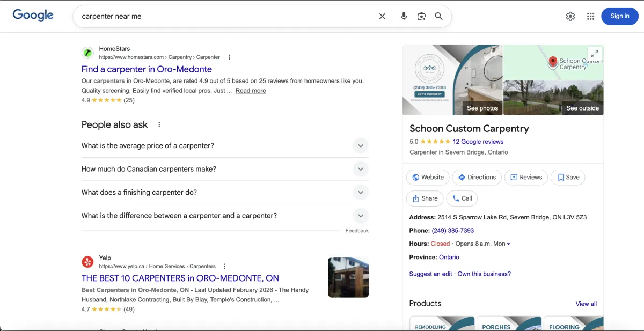Open 'THE BEST 10 CARPENTERS in ORO-MEDONTE, ON'
Image resolution: width=644 pixels, height=331 pixels.
180,278
